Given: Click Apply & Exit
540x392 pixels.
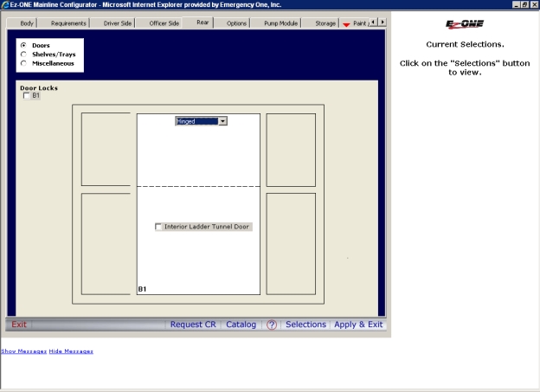Looking at the screenshot, I should point(358,325).
